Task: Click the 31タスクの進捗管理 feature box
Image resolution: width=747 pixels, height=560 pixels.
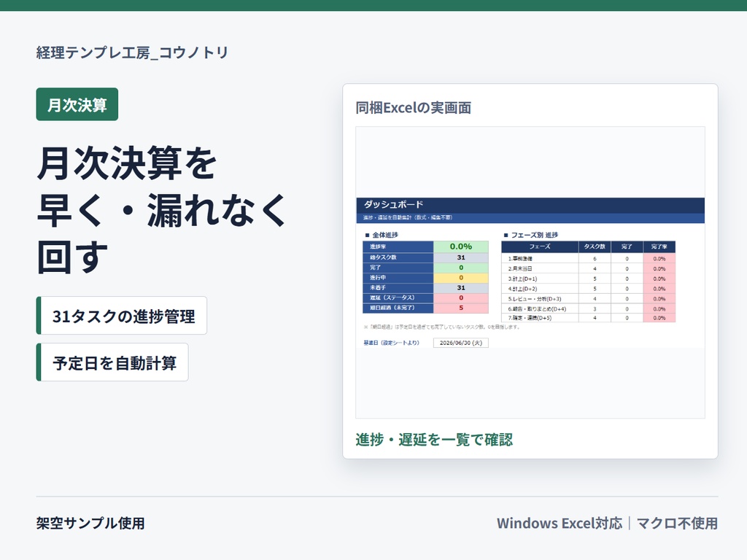Action: (122, 316)
